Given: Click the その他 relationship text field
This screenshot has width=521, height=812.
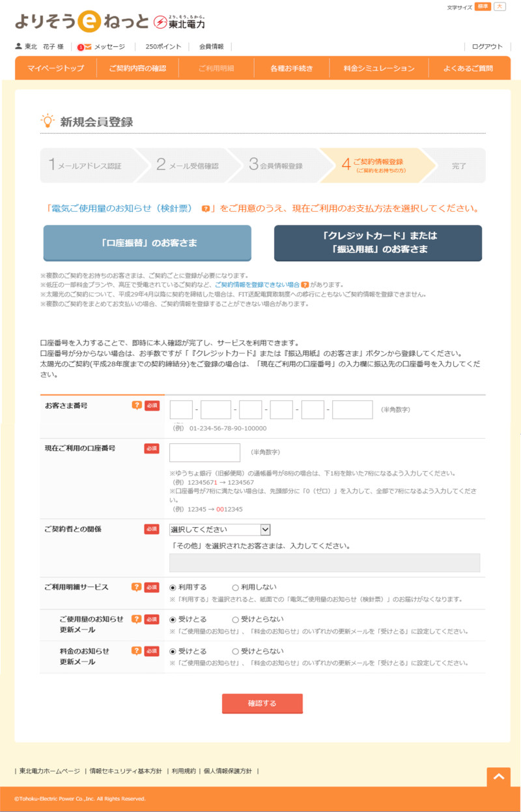Looking at the screenshot, I should click(x=324, y=563).
